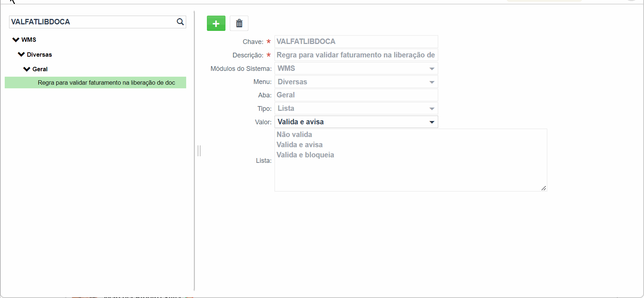Click the Diversas tree label
This screenshot has height=298, width=644.
pyautogui.click(x=39, y=55)
